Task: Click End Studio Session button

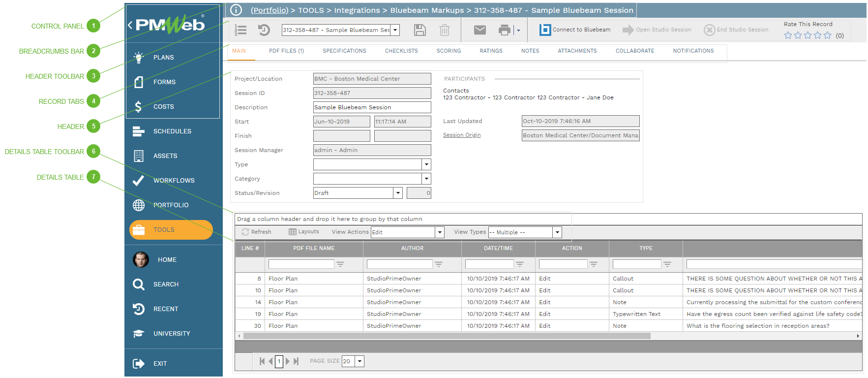Action: tap(736, 30)
